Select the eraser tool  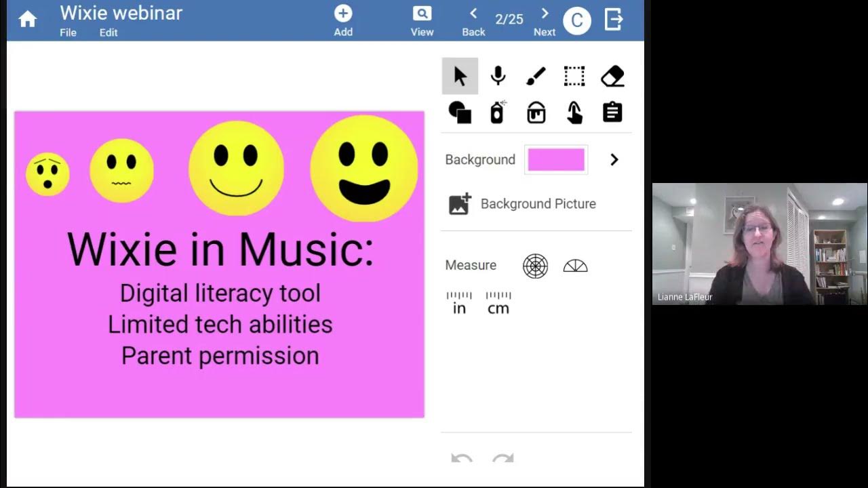tap(612, 76)
